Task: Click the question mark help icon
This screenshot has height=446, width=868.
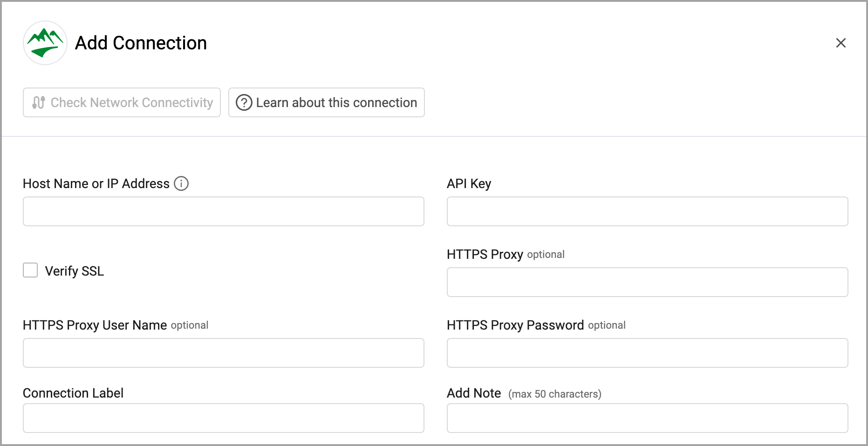Action: click(244, 102)
